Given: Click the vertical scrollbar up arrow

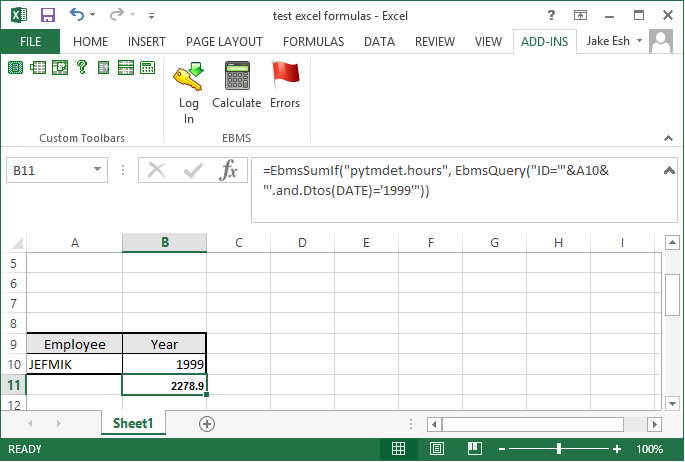Looking at the screenshot, I should point(672,242).
